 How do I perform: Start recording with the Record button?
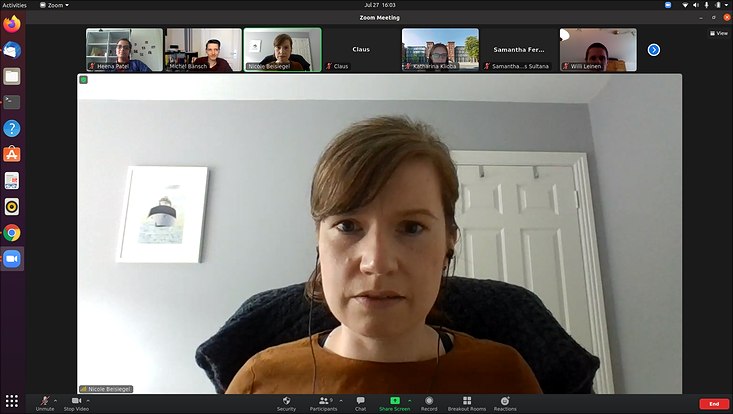pyautogui.click(x=429, y=403)
